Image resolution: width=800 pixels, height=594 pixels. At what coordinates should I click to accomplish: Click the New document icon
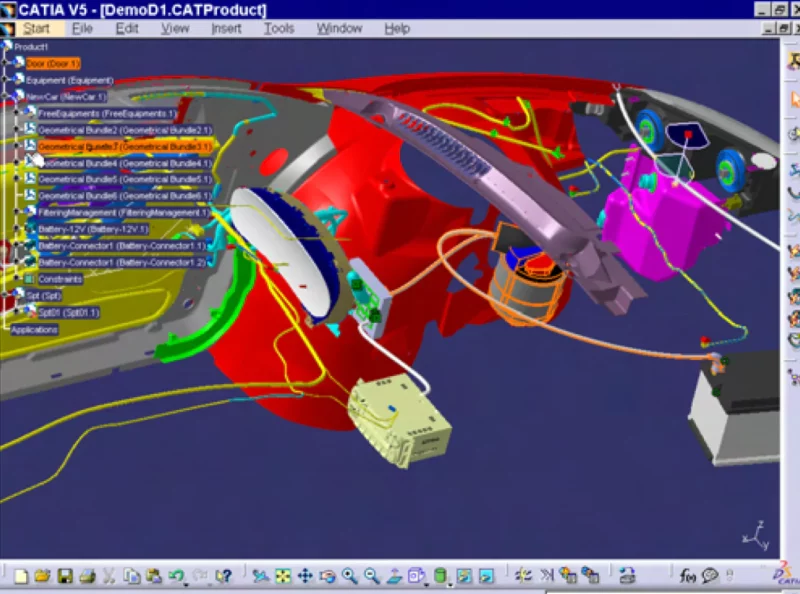[21, 576]
